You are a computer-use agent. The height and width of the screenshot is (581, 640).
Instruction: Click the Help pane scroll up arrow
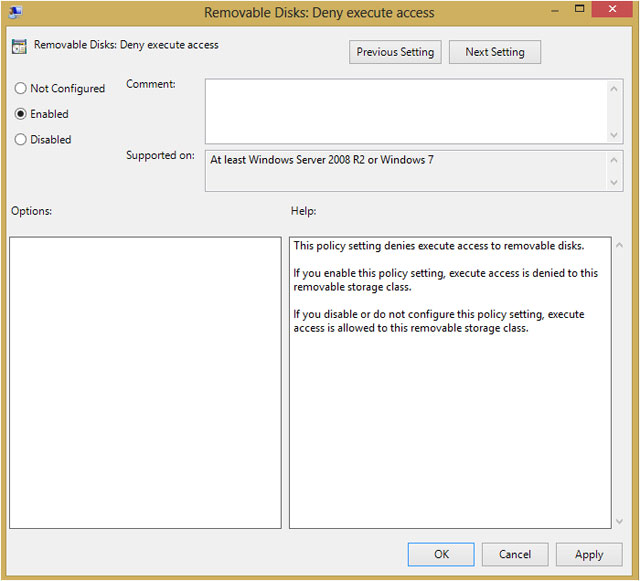coord(619,245)
